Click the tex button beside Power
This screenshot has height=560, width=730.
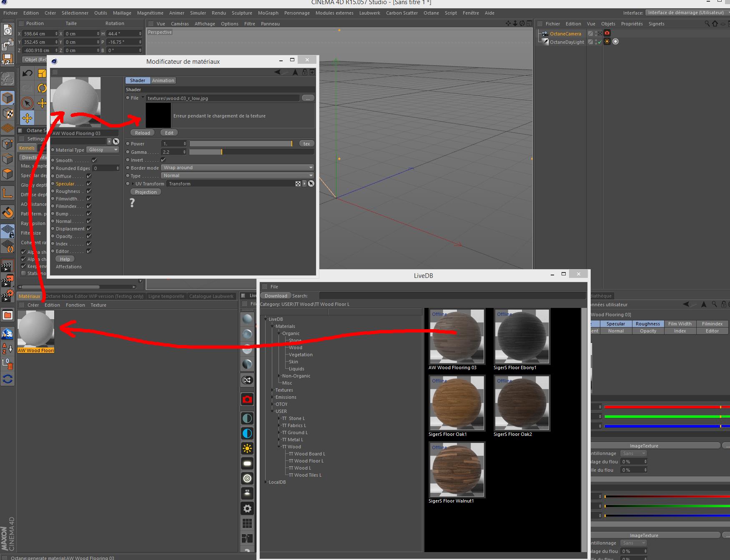point(306,144)
